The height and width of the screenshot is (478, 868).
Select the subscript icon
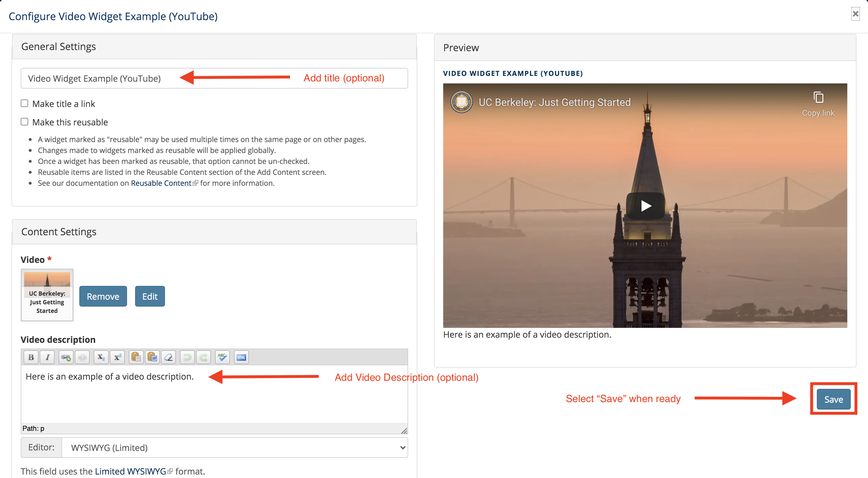tap(100, 357)
